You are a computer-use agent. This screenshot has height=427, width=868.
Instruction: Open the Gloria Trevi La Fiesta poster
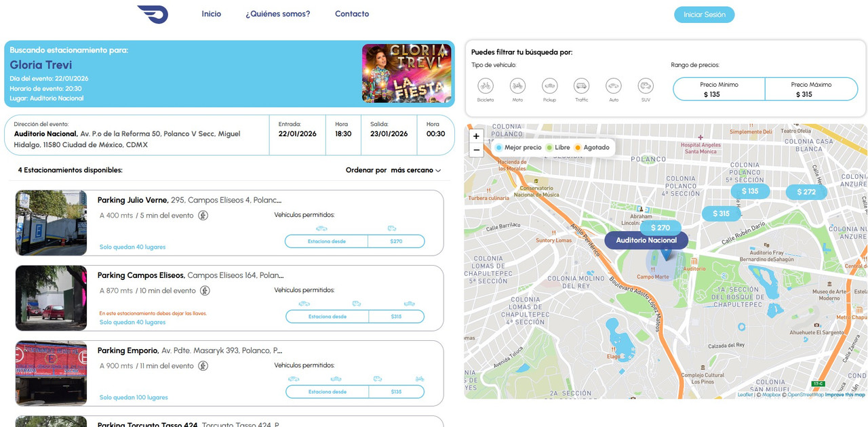tap(406, 73)
